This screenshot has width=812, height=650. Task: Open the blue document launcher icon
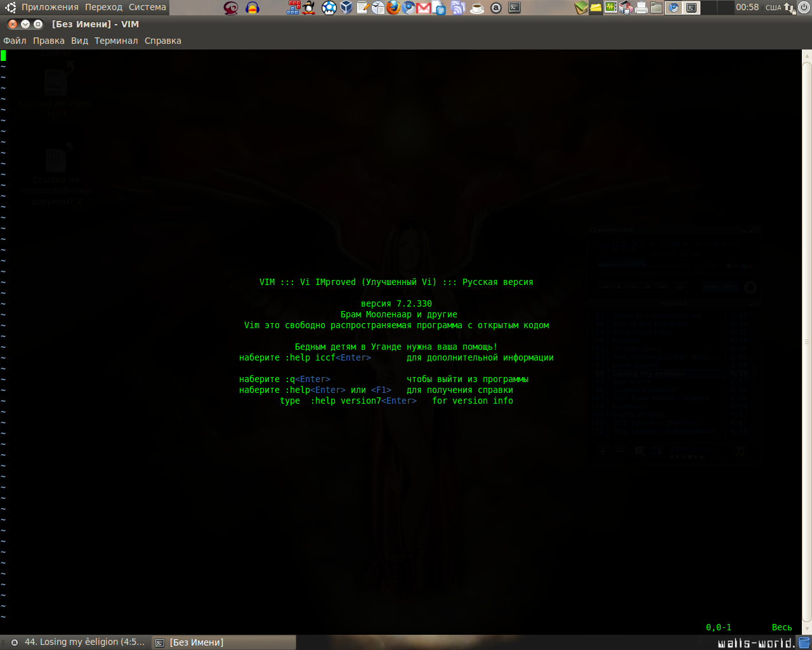click(x=439, y=8)
